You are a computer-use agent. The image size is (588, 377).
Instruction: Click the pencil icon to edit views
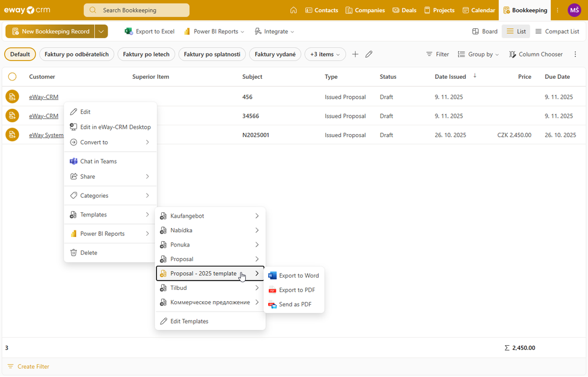tap(369, 54)
